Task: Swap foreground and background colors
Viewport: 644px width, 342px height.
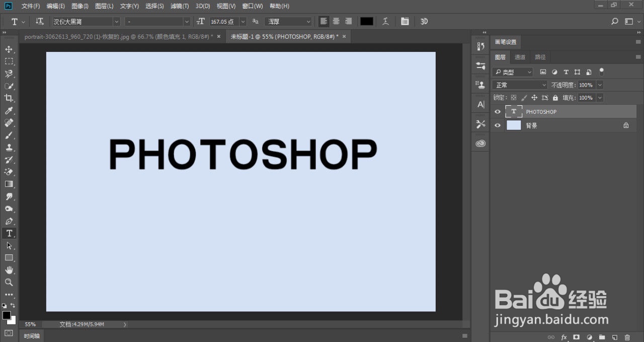Action: pyautogui.click(x=13, y=305)
